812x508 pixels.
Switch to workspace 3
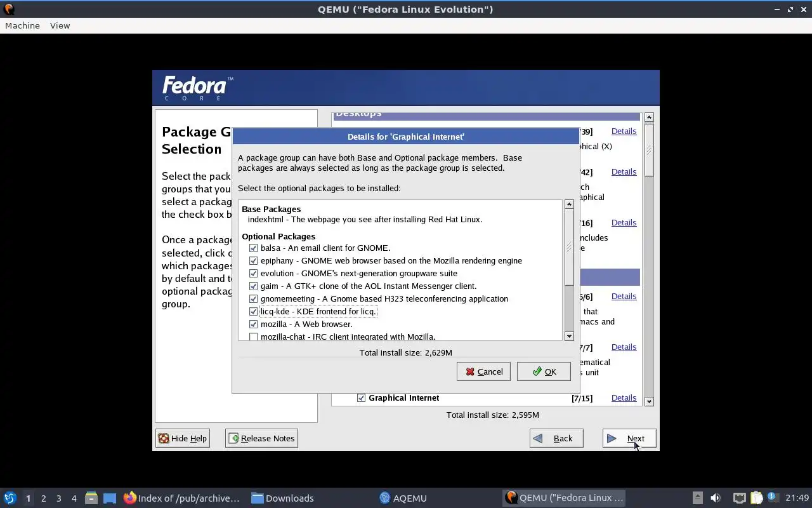click(58, 498)
